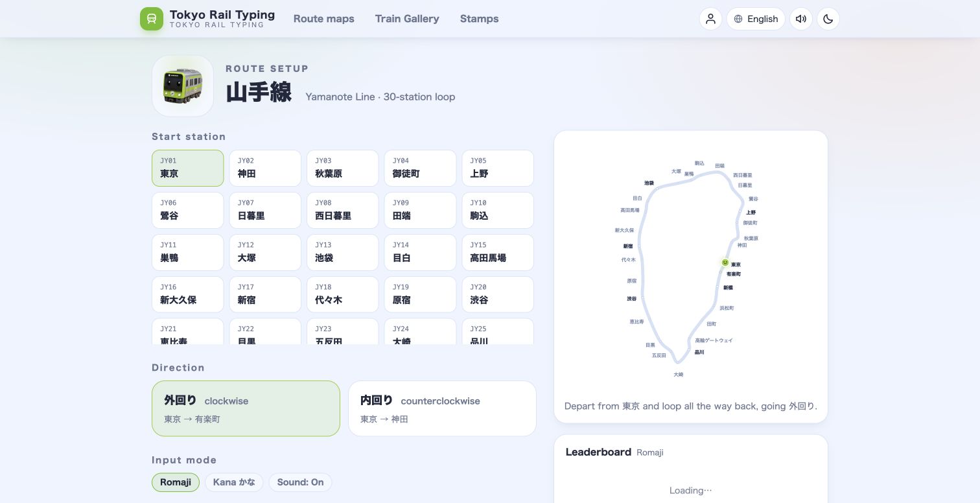This screenshot has width=980, height=503.
Task: Pick JY18 代々木 station card
Action: pyautogui.click(x=343, y=295)
